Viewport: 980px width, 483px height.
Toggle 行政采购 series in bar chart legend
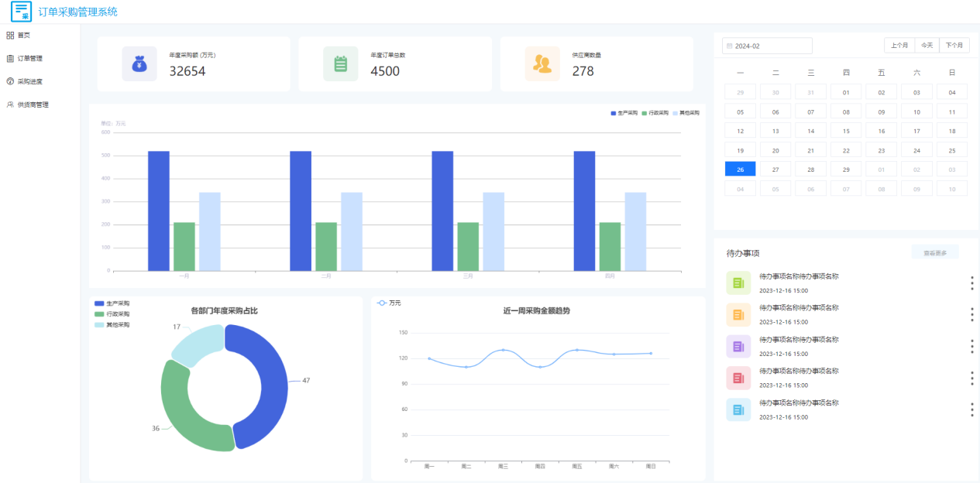pos(655,113)
